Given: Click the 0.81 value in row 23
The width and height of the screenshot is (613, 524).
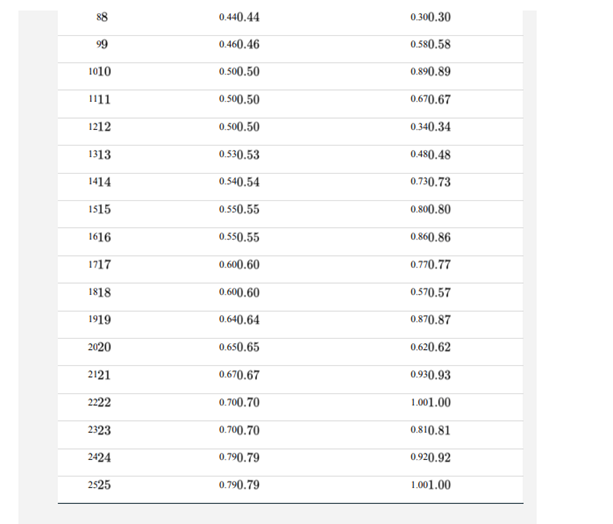Looking at the screenshot, I should (431, 430).
